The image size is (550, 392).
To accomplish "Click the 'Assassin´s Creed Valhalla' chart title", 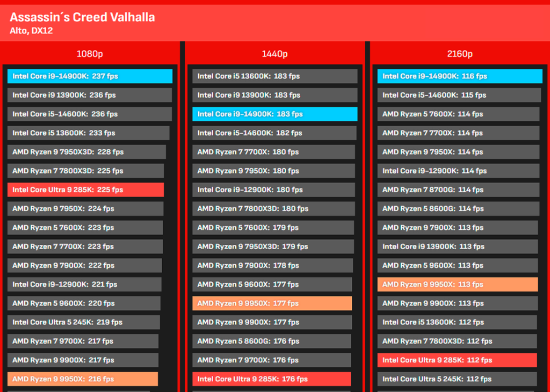I will pos(82,17).
